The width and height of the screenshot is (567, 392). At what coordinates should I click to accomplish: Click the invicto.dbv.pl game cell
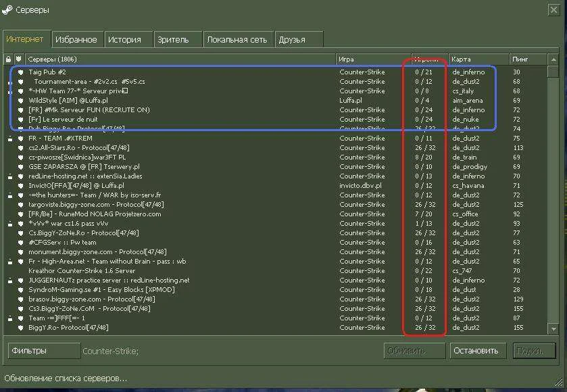coord(360,186)
